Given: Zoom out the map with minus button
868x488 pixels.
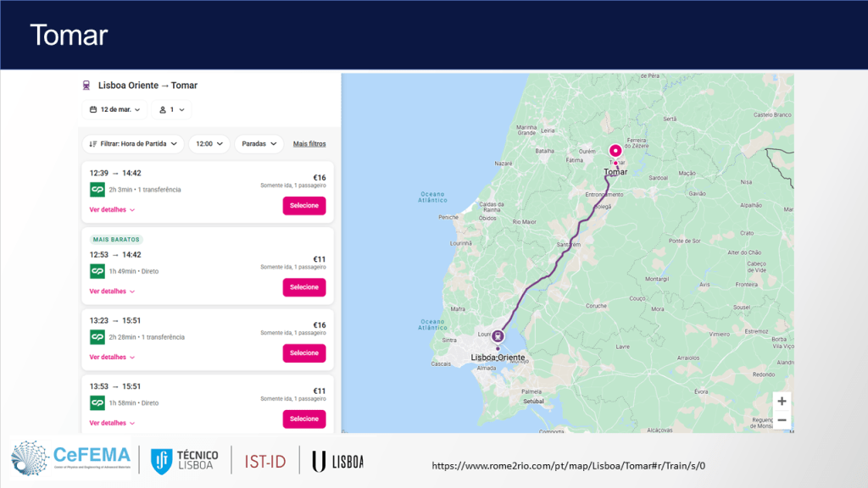Looking at the screenshot, I should point(782,420).
